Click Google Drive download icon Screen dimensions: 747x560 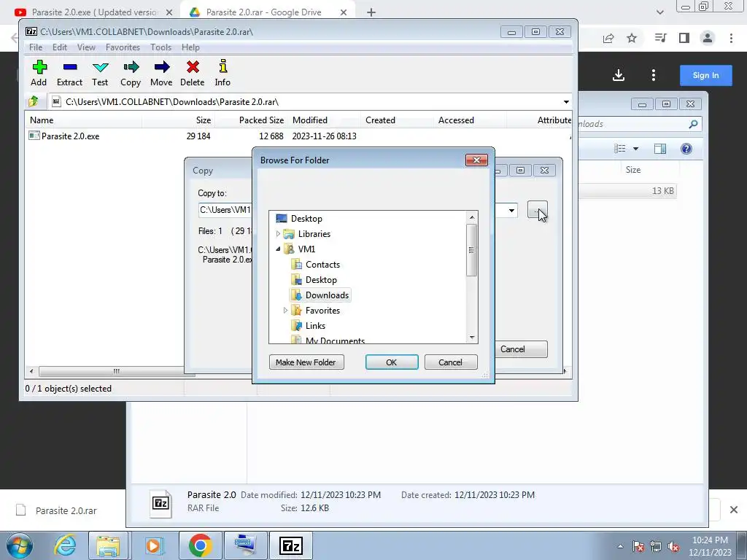coord(619,75)
